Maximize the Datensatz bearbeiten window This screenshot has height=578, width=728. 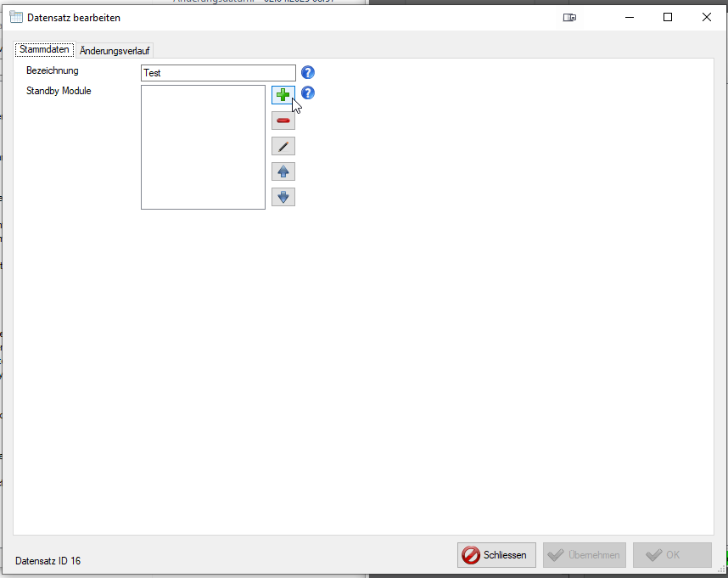668,17
